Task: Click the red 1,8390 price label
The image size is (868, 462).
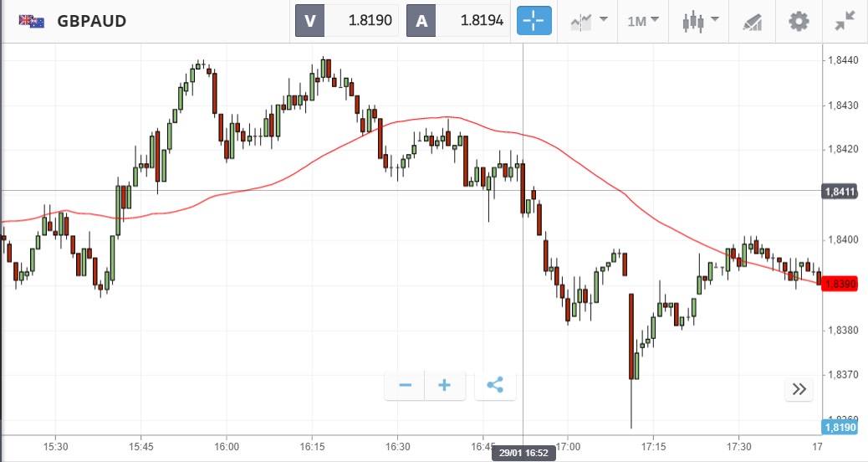Action: click(840, 285)
